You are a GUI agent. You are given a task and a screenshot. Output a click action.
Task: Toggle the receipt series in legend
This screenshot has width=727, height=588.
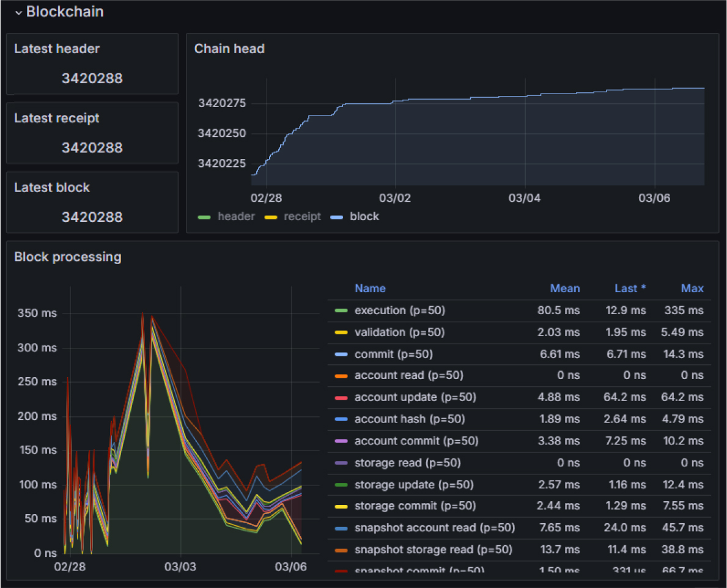[x=302, y=216]
